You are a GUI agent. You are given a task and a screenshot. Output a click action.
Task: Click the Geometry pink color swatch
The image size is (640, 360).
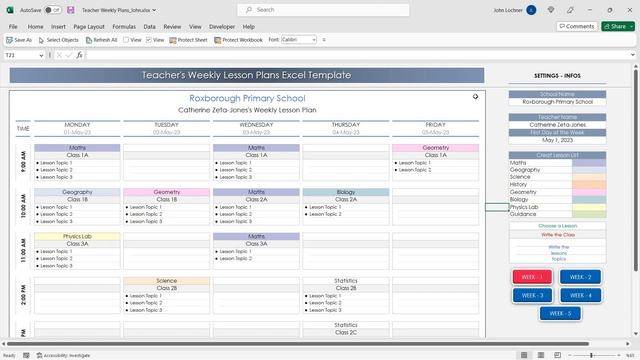[589, 192]
